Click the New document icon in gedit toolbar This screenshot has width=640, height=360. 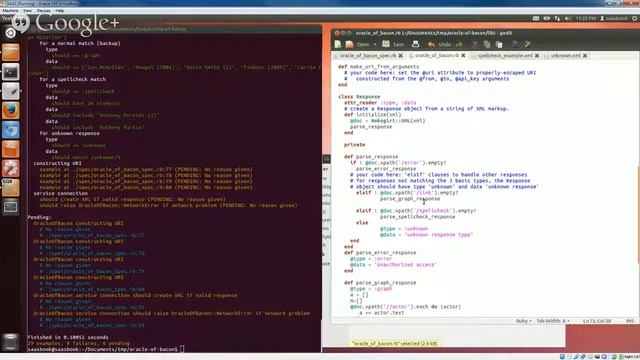pos(338,44)
